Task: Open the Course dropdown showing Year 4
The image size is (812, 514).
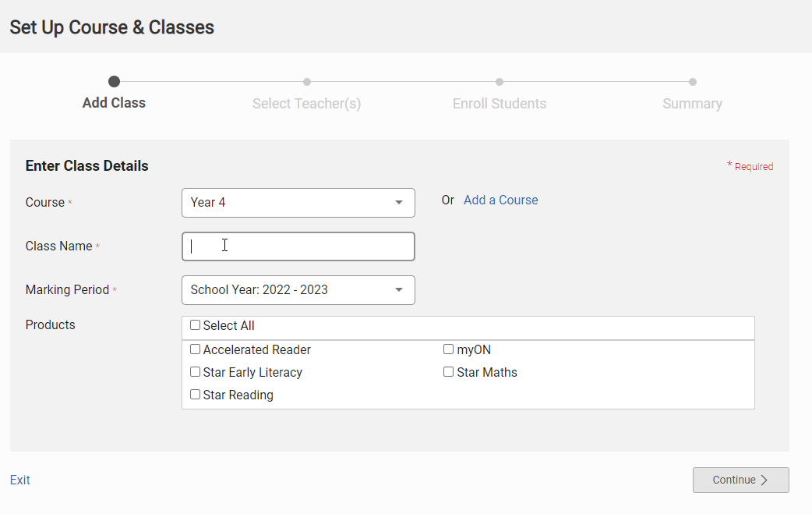Action: (x=298, y=203)
